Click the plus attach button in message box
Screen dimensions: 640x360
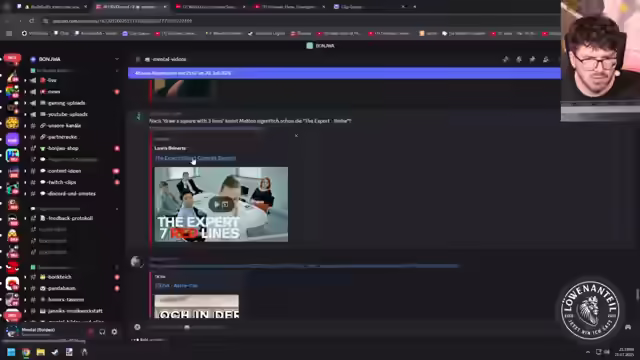click(x=137, y=327)
